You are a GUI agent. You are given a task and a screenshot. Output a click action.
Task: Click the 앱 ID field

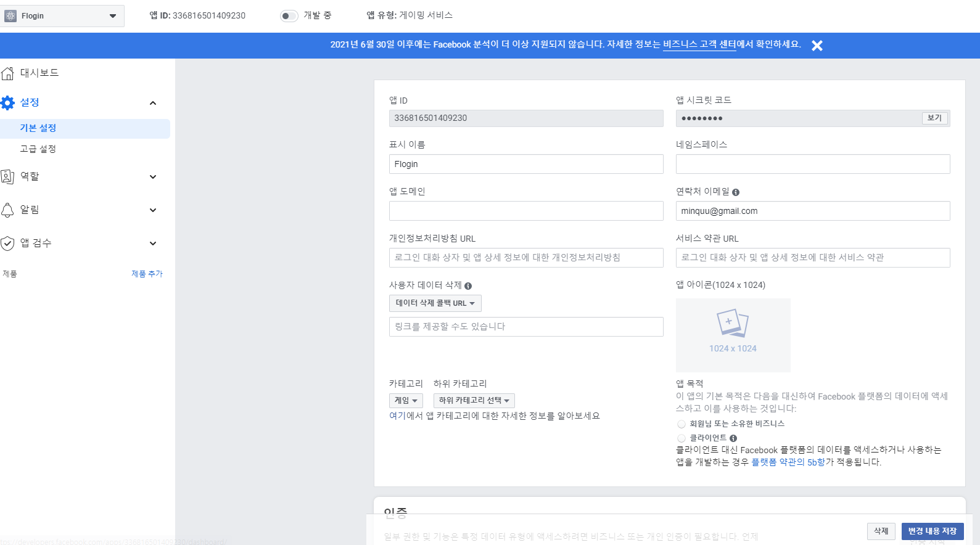pos(526,118)
